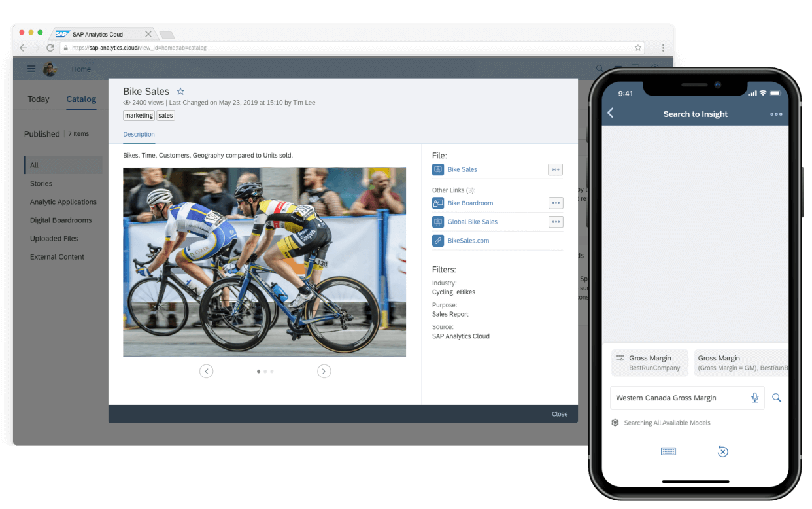Viewport: 812px width, 509px height.
Task: Tap the reset search icon on the phone
Action: pos(722,451)
